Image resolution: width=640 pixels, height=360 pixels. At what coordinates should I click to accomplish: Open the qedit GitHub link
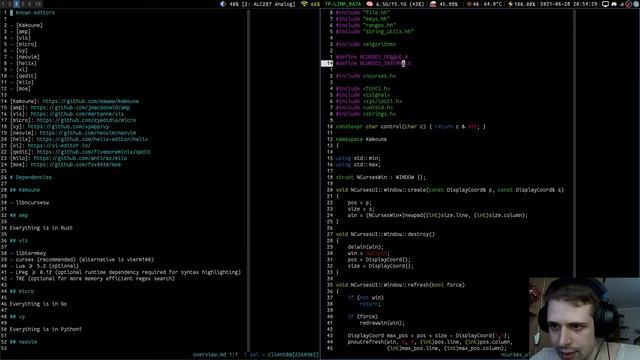(93, 152)
